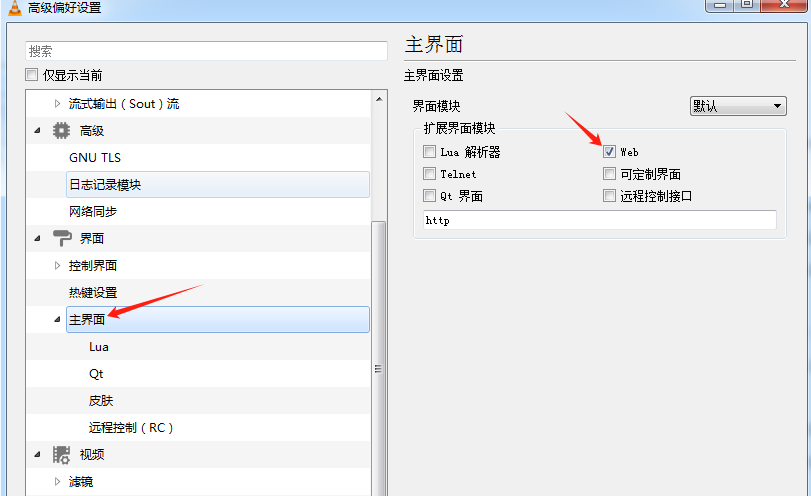The image size is (811, 496).
Task: Enable the 可定制界面 checkbox
Action: click(609, 174)
